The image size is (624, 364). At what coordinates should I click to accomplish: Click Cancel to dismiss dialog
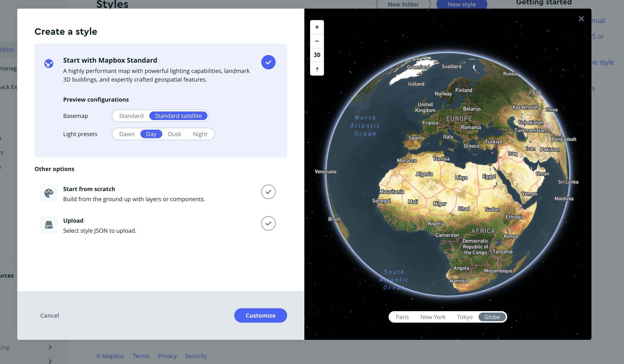point(50,315)
